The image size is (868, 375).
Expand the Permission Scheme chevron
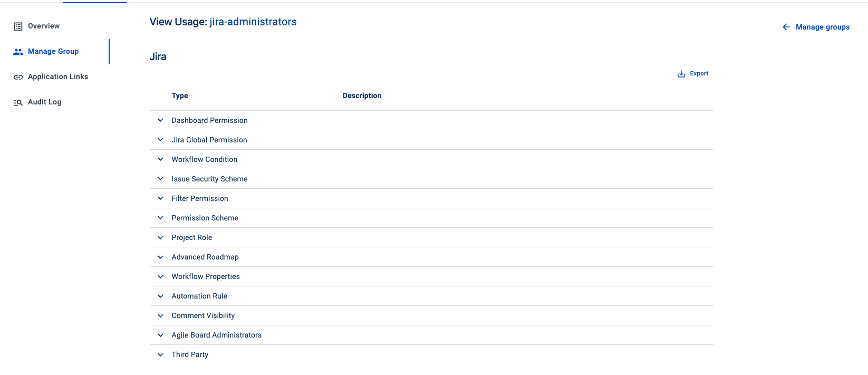[x=160, y=218]
